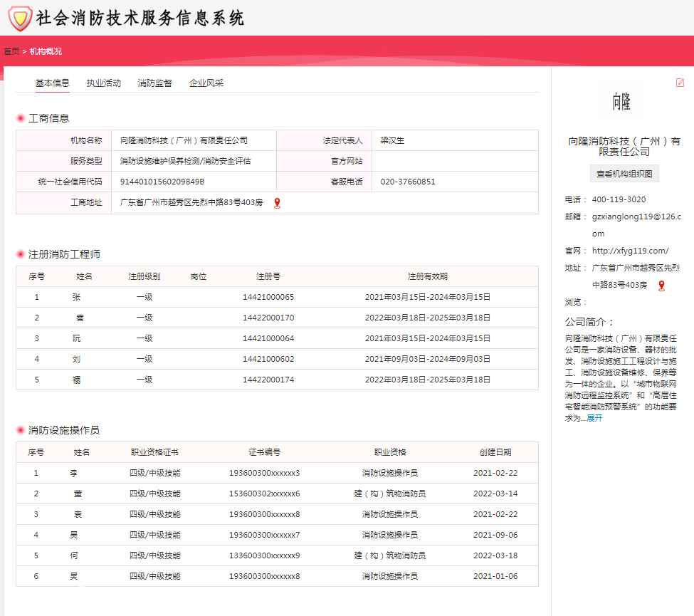The image size is (694, 616).
Task: Click the edit icon in sidebar corner
Action: pos(680,83)
